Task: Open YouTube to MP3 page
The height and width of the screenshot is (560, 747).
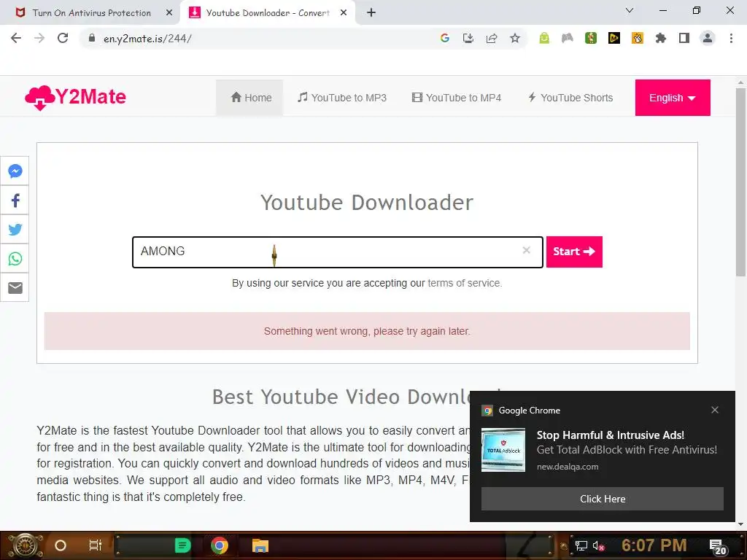Action: click(x=342, y=98)
